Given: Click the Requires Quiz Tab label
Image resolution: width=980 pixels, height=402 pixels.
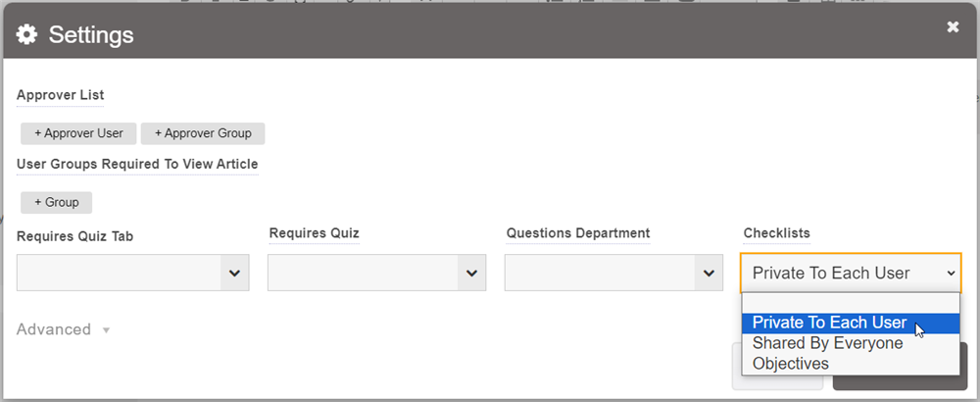Looking at the screenshot, I should (74, 235).
